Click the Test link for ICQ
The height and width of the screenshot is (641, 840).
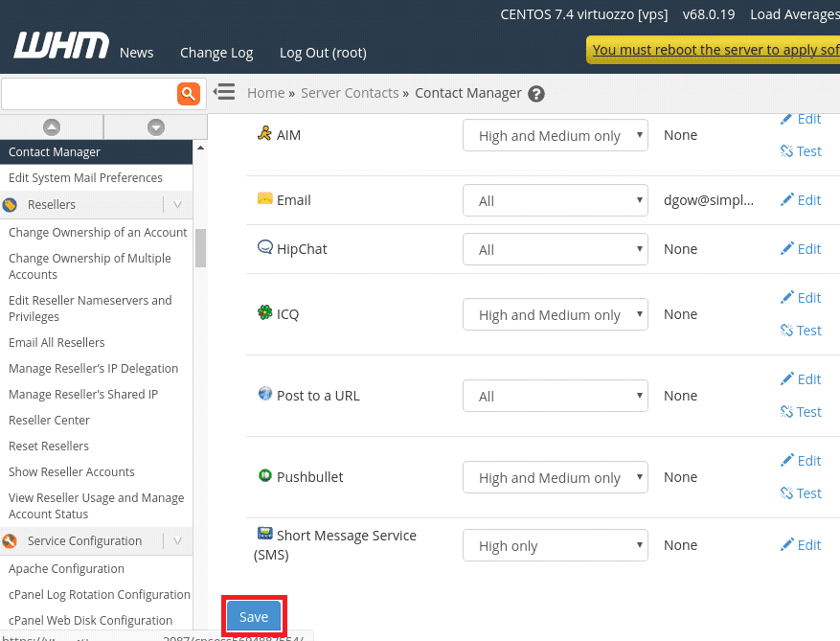point(801,331)
